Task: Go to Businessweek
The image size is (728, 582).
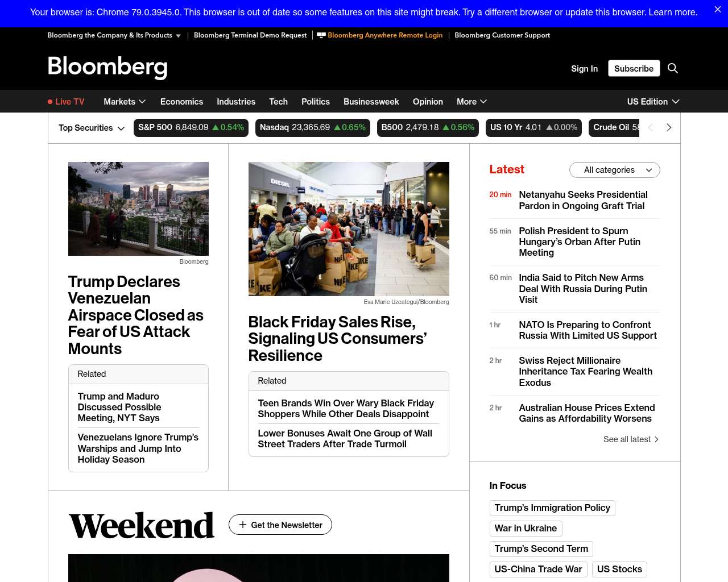Action: click(371, 102)
